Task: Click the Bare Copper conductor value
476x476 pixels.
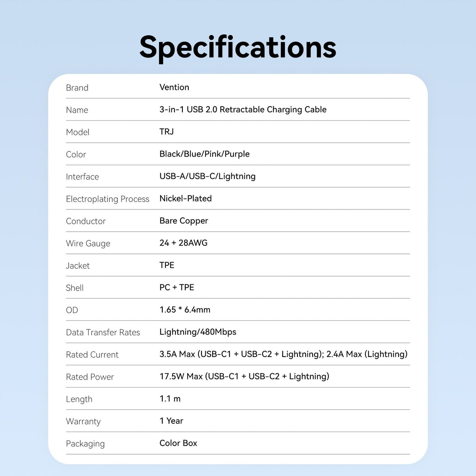Action: [x=184, y=221]
